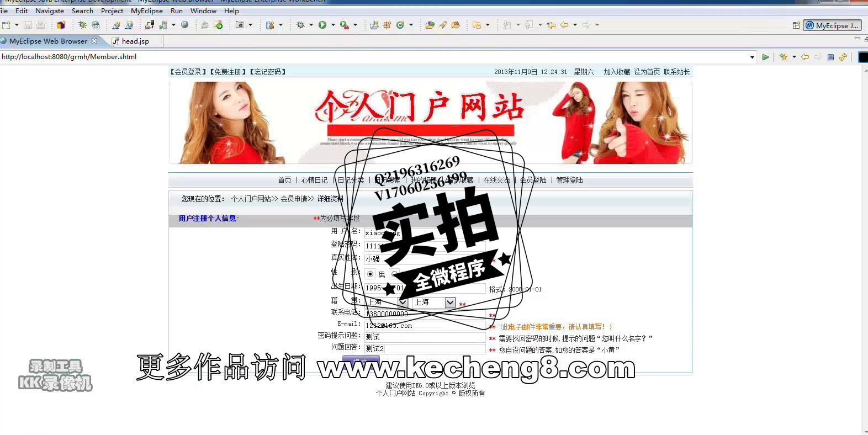
Task: Click the camera snapshot toolbar icon
Action: click(240, 25)
